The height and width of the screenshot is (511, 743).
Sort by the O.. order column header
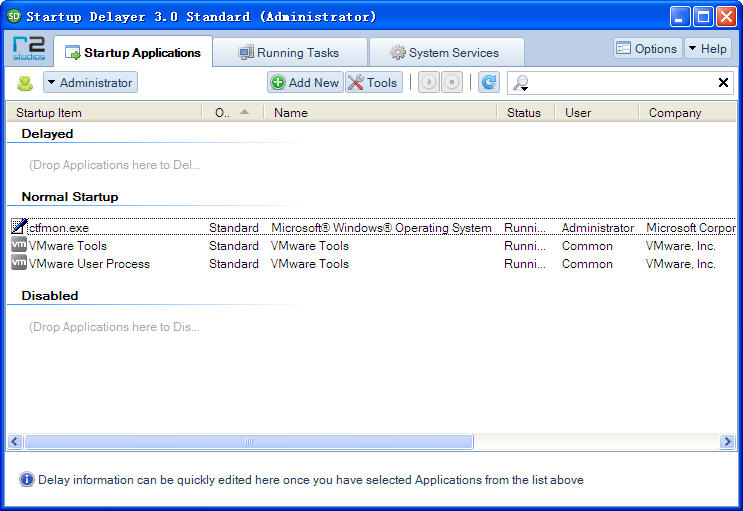pyautogui.click(x=233, y=113)
